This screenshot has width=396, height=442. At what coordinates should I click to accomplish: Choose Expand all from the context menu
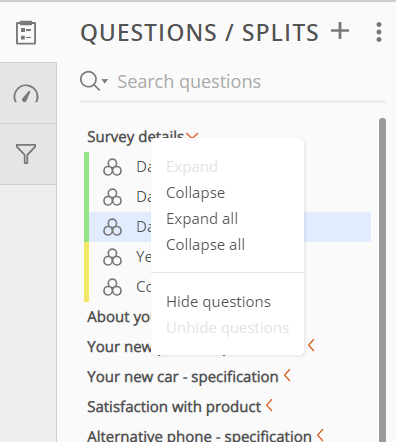(202, 219)
